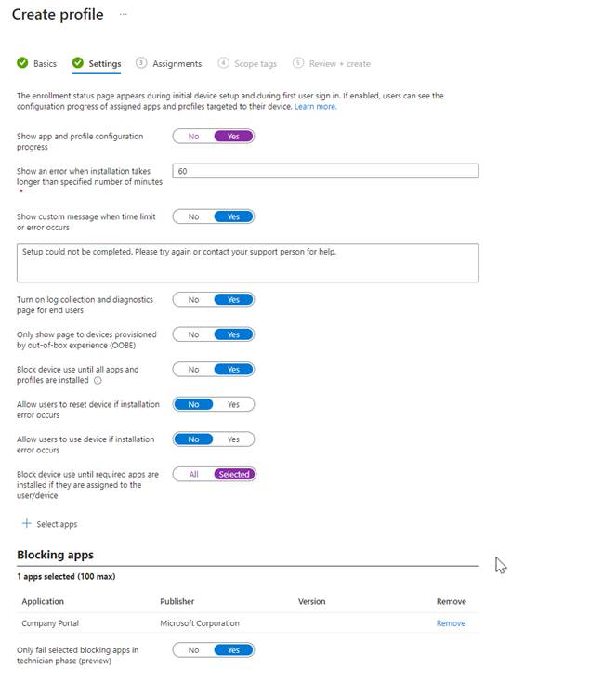
Task: Click the Assignments step number icon
Action: click(x=141, y=63)
